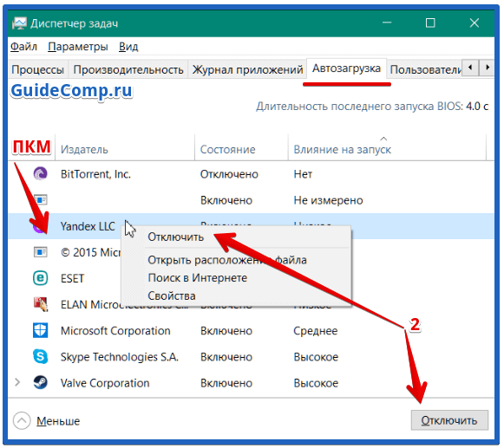
Task: Expand the Valve Corporation entry chevron
Action: [x=17, y=382]
